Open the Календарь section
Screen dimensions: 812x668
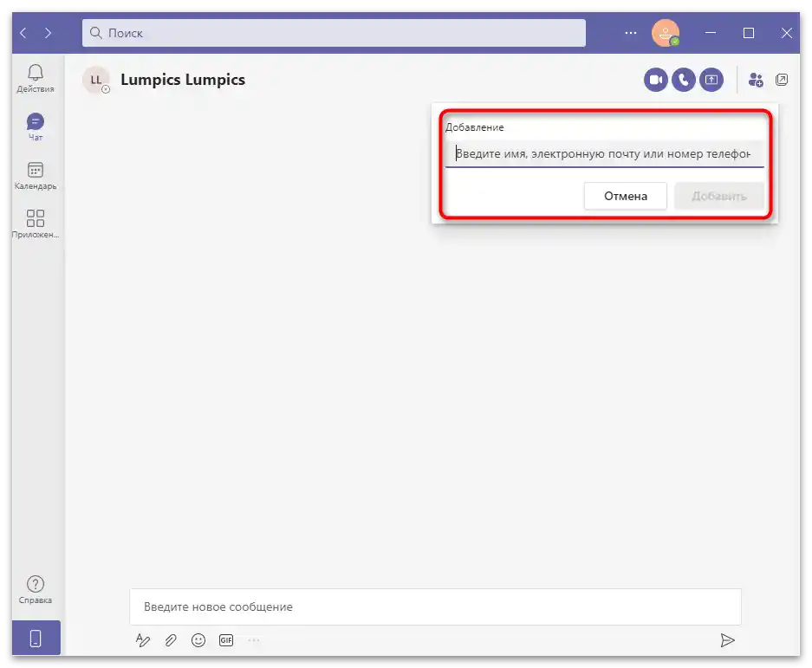36,176
